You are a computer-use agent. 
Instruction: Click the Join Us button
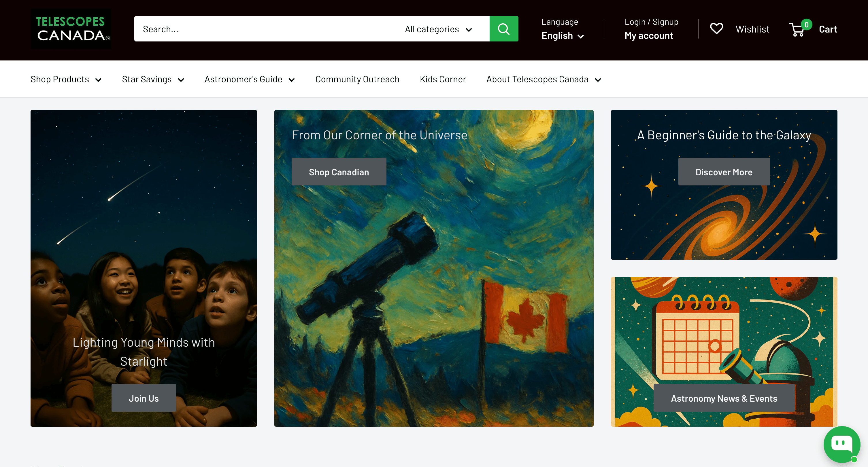pos(144,398)
